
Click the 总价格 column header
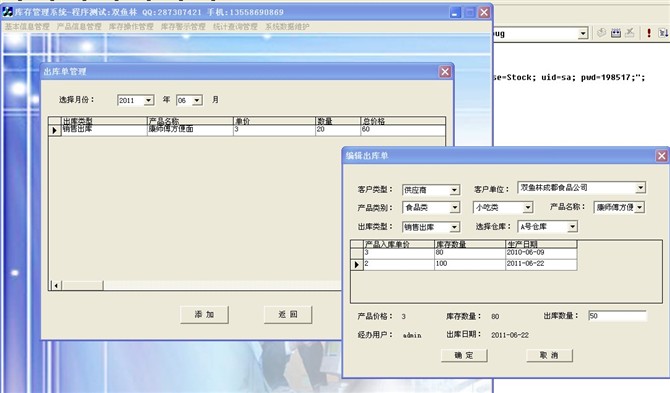pyautogui.click(x=403, y=121)
